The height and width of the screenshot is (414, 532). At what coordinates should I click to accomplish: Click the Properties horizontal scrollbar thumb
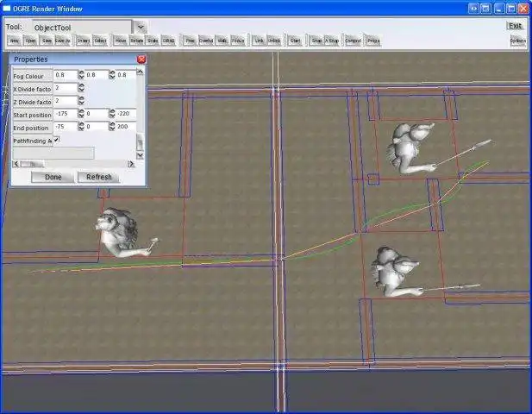[32, 164]
